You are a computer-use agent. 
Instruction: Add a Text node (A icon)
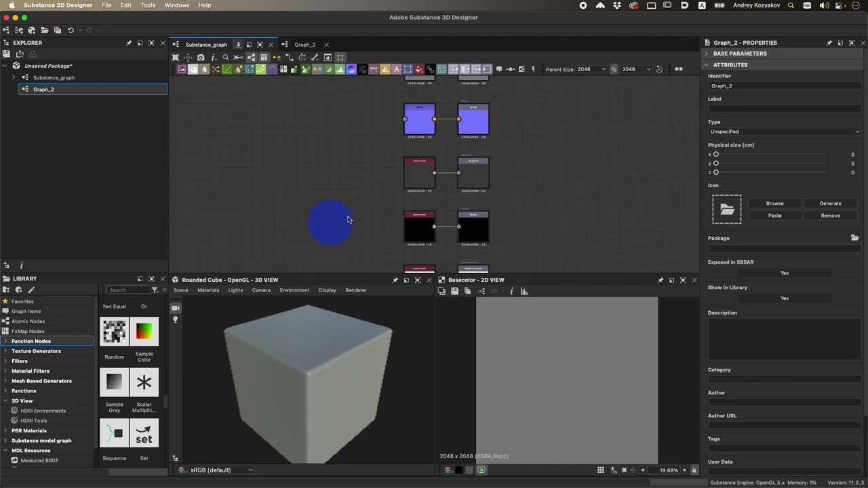(x=396, y=69)
